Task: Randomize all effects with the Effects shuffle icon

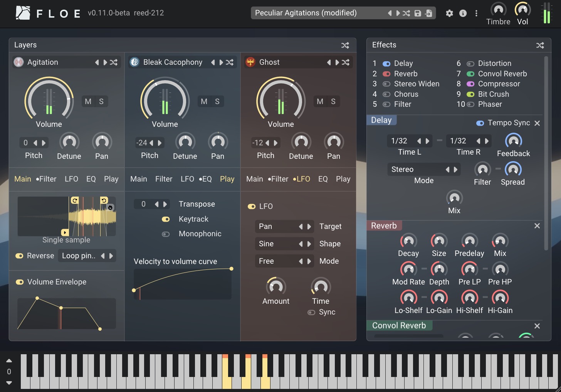Action: click(540, 45)
